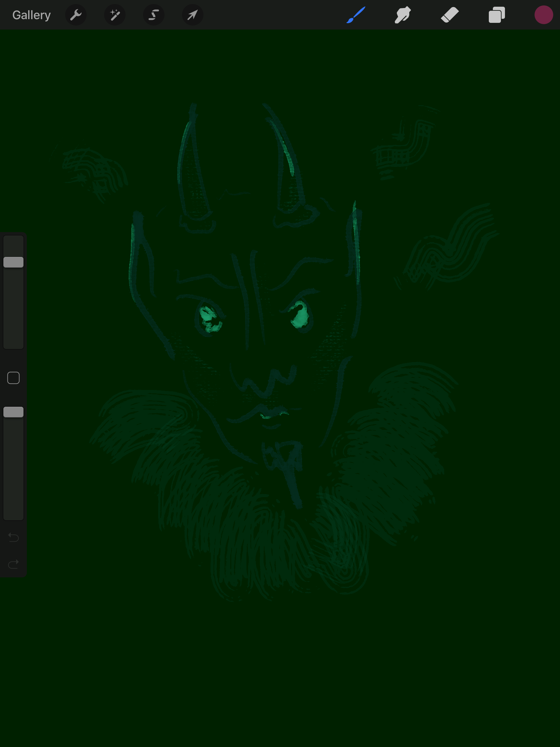The width and height of the screenshot is (560, 747).
Task: Undo the last stroke
Action: (x=13, y=537)
